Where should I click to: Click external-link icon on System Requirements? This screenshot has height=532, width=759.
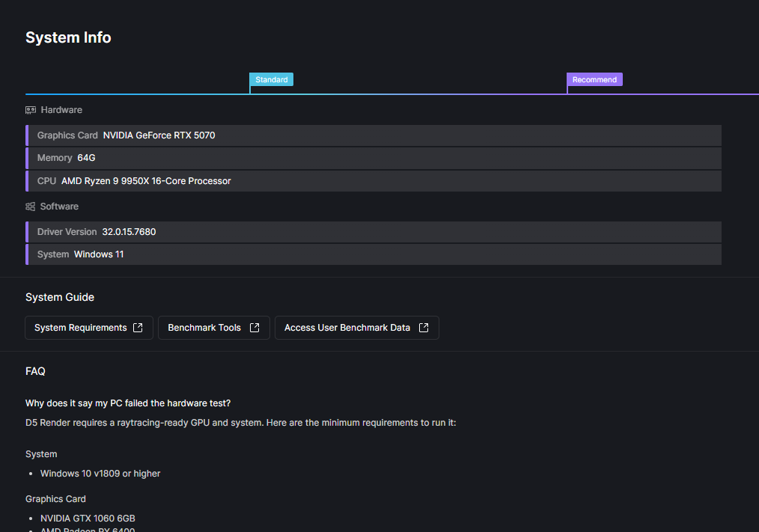pos(138,328)
